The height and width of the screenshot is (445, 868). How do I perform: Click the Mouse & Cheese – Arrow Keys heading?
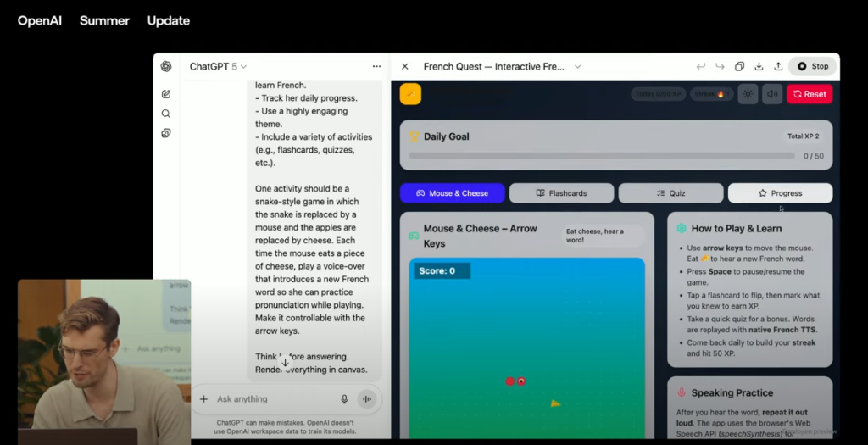point(480,236)
